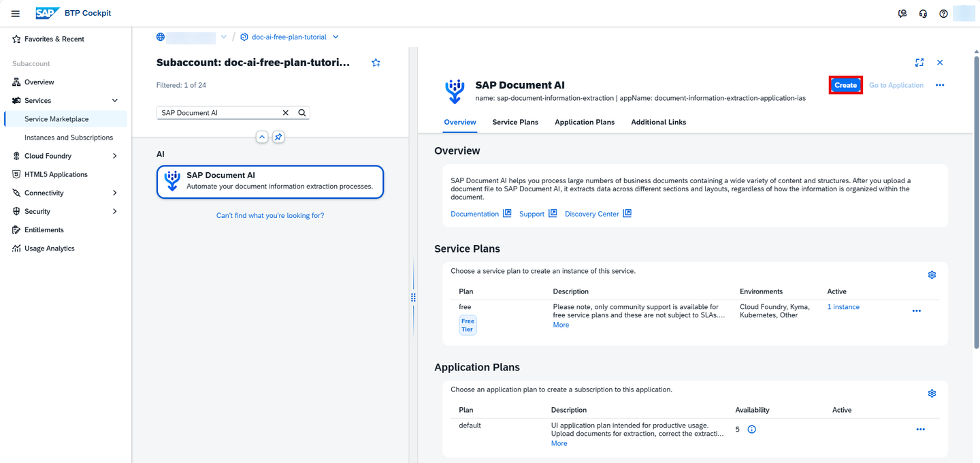Click the SAP logo
This screenshot has width=980, height=463.
tap(48, 13)
